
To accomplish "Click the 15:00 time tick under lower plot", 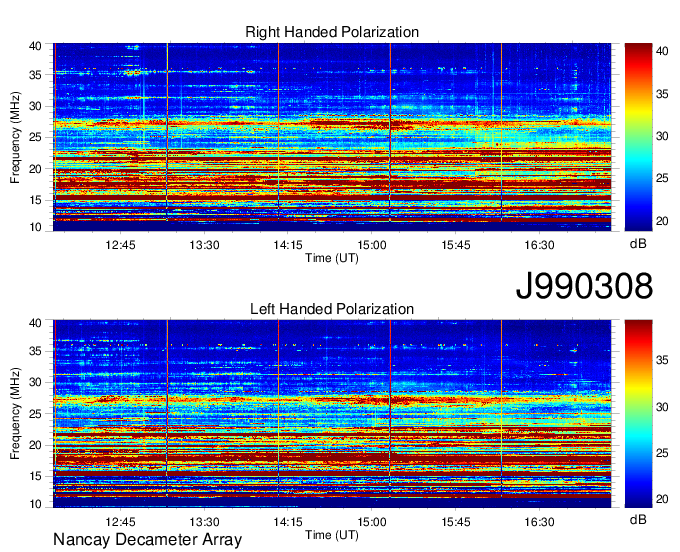I will coord(372,522).
